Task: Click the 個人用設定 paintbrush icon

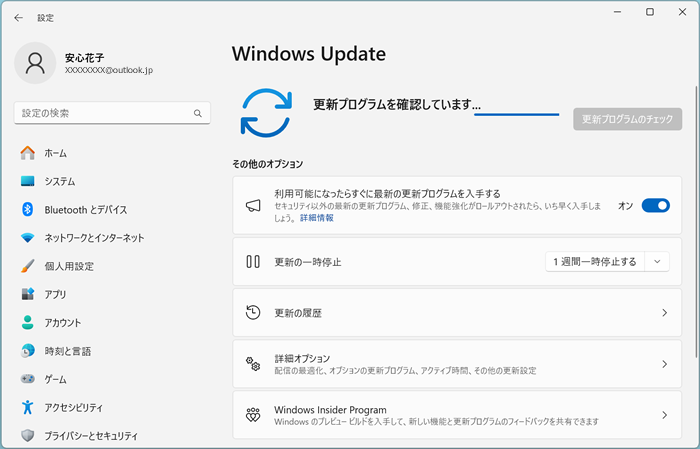Action: tap(28, 266)
